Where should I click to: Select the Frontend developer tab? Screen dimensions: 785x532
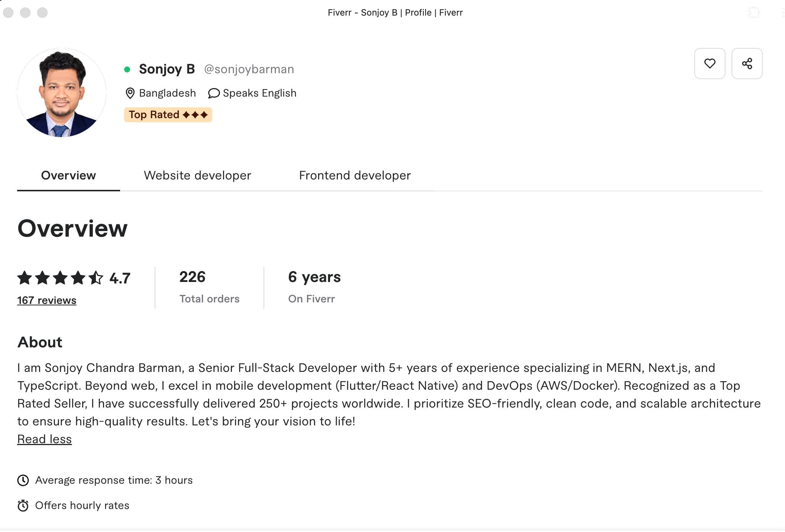pyautogui.click(x=354, y=175)
